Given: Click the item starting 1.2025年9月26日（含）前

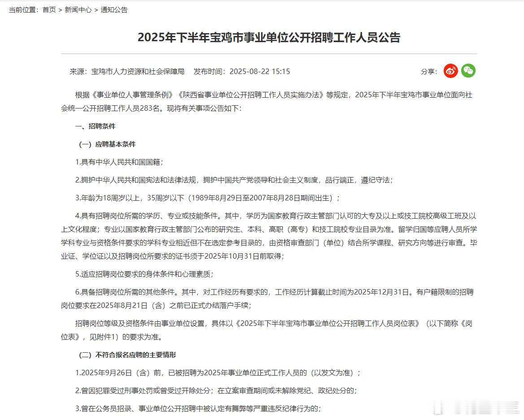Looking at the screenshot, I should click(x=218, y=373).
